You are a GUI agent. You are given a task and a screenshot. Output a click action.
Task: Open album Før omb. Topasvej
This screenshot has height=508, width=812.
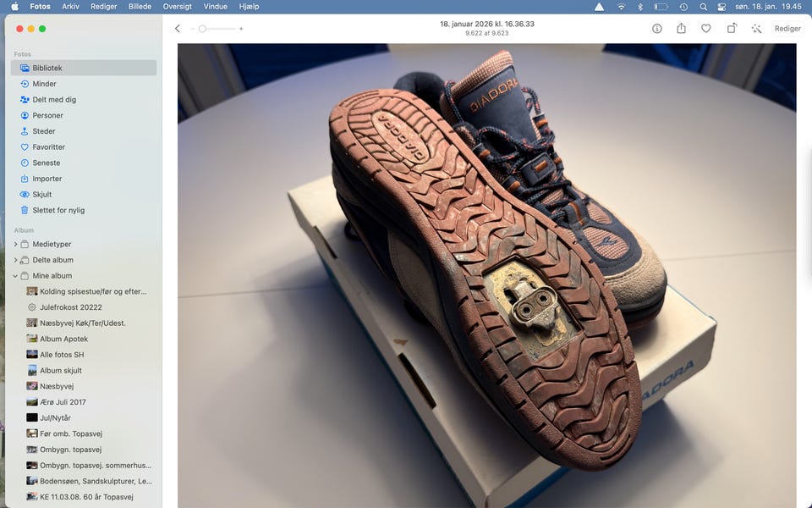point(84,433)
